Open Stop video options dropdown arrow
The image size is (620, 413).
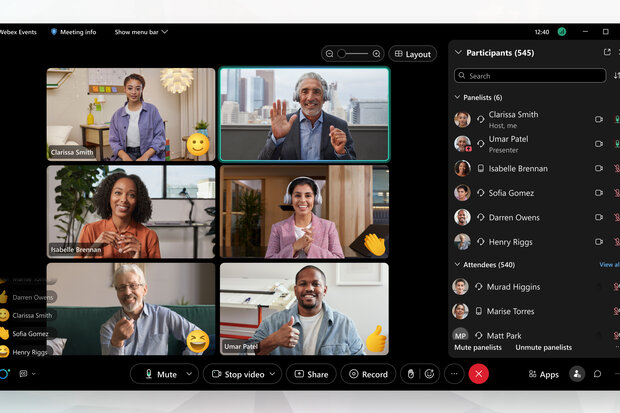pyautogui.click(x=272, y=373)
